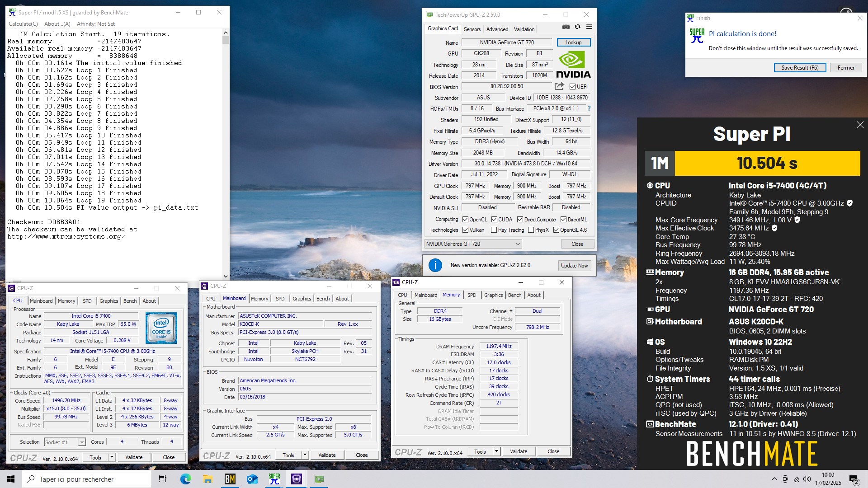
Task: Toggle the Ray Tracing checkbox
Action: pos(494,230)
